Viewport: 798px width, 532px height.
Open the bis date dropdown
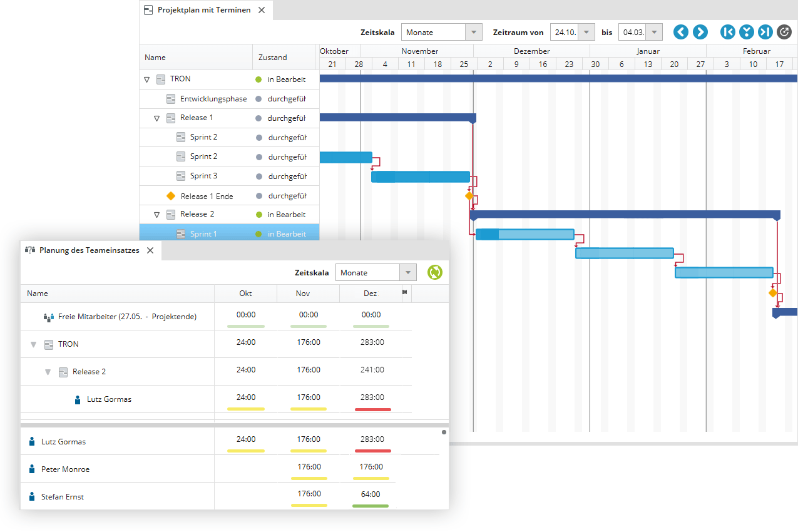(654, 32)
